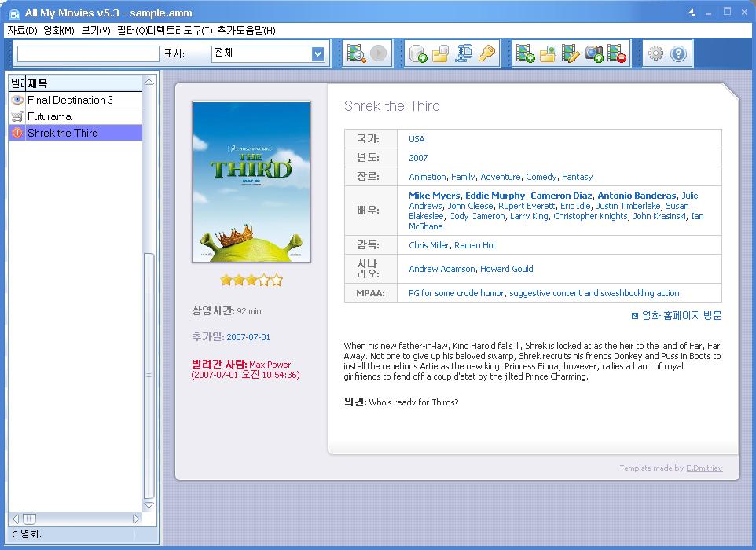This screenshot has width=756, height=550.
Task: Click the Fantasy genre link
Action: coord(577,177)
